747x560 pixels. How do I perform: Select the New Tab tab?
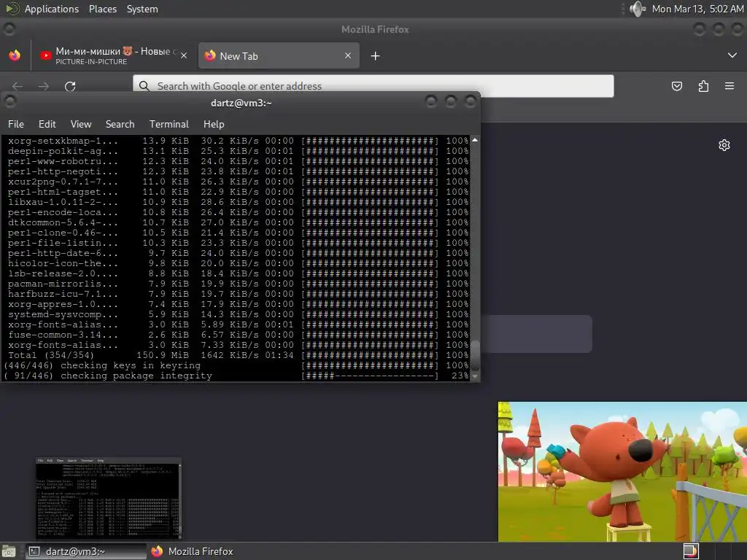[279, 55]
